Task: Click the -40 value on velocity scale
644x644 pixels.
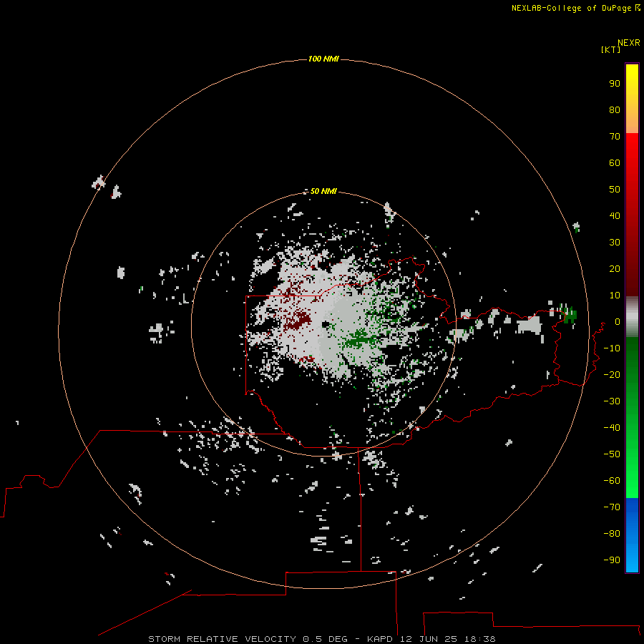Action: (612, 428)
